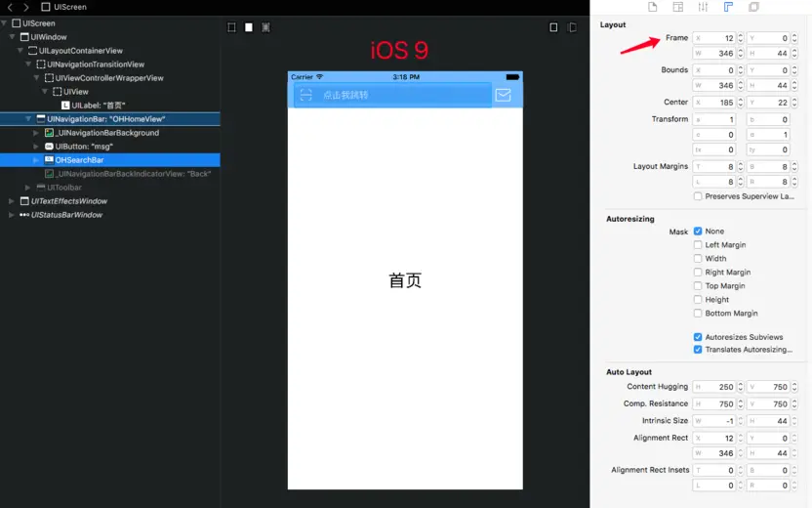Viewport: 812px width, 508px height.
Task: Select the Size inspector ruler icon
Action: pyautogui.click(x=728, y=7)
